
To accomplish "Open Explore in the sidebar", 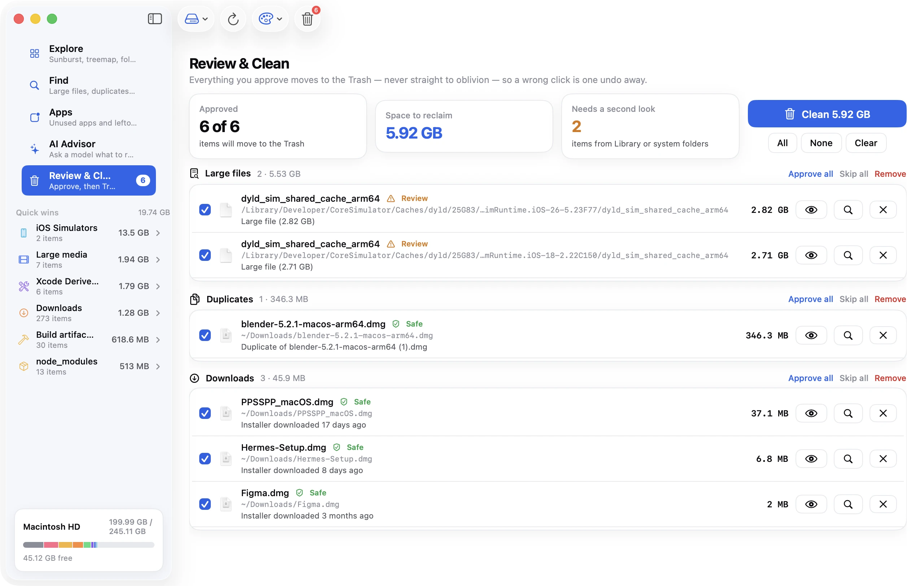I will tap(89, 53).
